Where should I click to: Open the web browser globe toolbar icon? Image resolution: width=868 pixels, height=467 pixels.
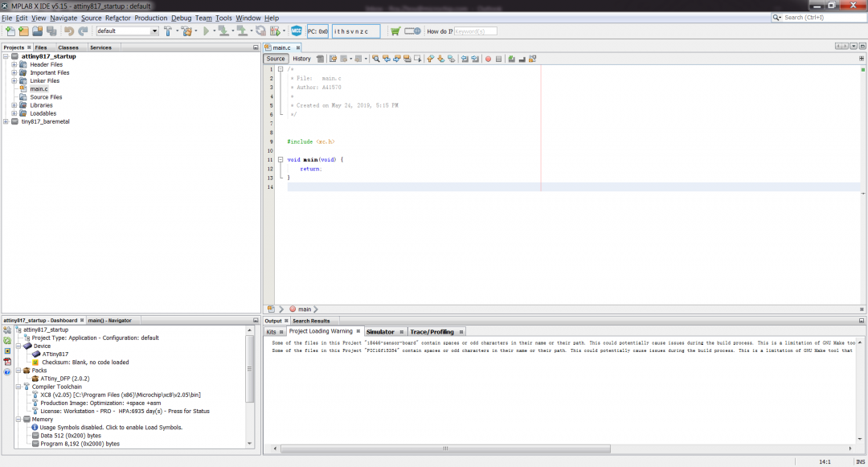(413, 31)
